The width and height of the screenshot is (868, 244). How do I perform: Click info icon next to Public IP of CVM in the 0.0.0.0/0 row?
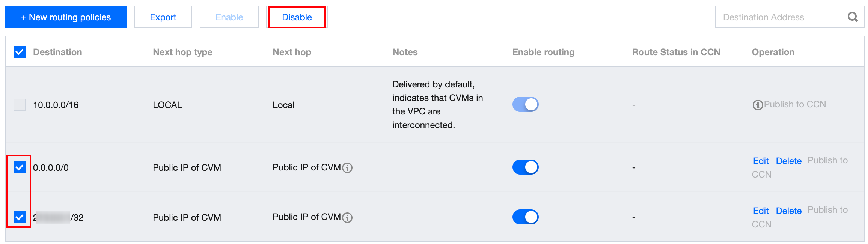click(x=348, y=168)
